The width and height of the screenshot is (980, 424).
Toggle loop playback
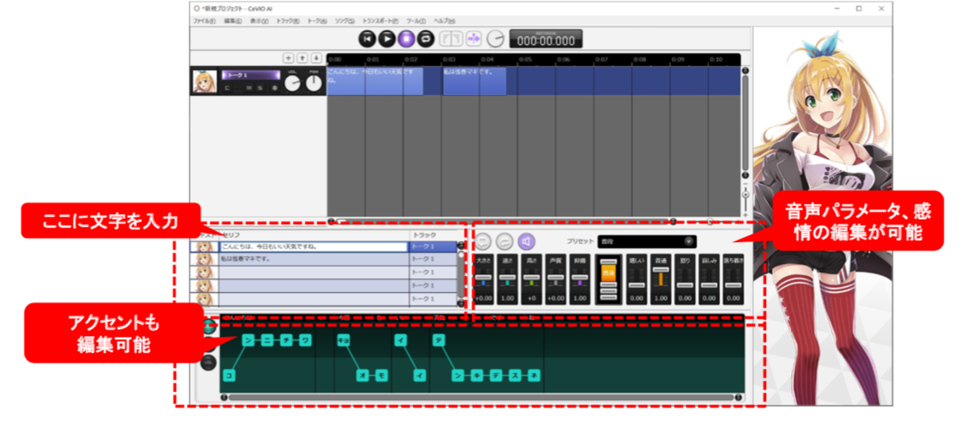(426, 39)
